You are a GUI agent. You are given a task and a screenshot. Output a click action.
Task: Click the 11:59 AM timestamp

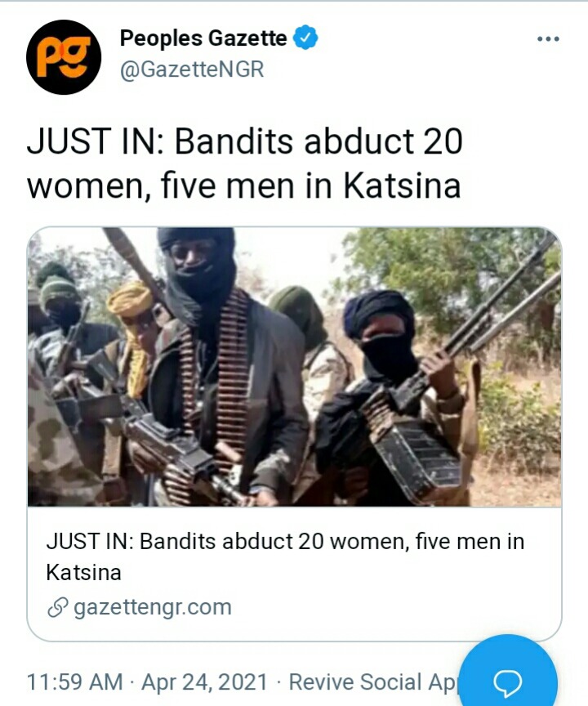tap(74, 681)
